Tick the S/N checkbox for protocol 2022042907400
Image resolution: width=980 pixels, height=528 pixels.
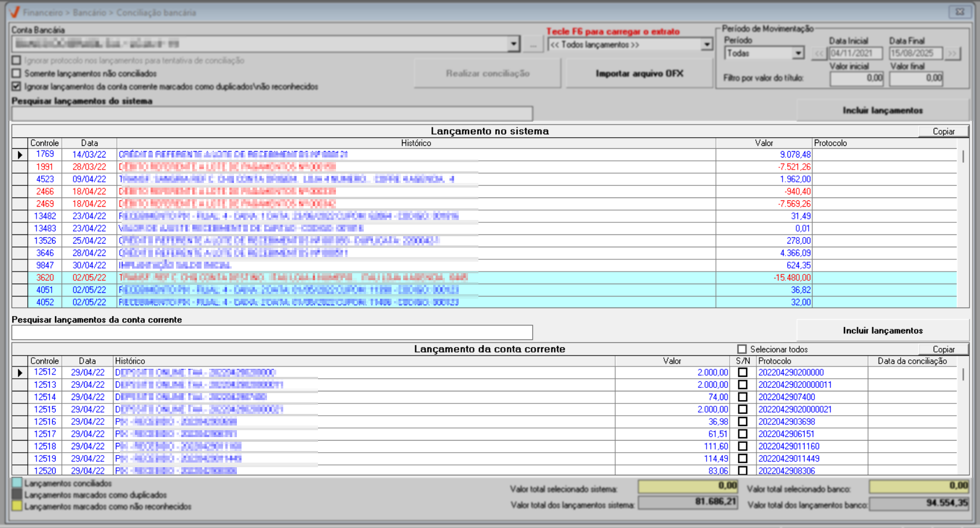pos(743,397)
